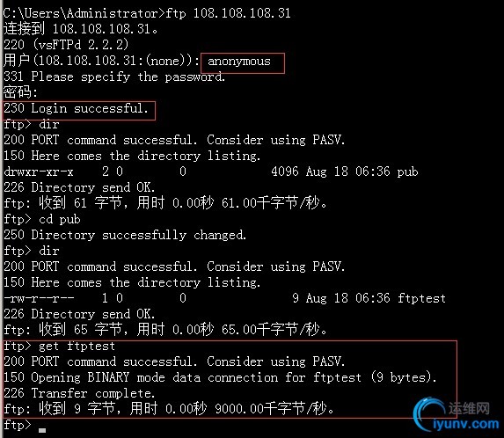Click the 运维网 watermark text
504x438 pixels.
(x=470, y=408)
